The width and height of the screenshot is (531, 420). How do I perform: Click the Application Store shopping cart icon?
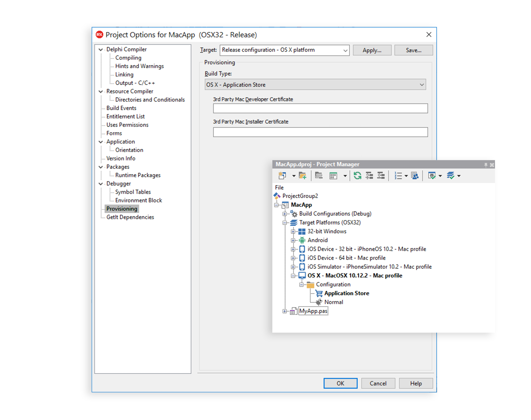319,294
